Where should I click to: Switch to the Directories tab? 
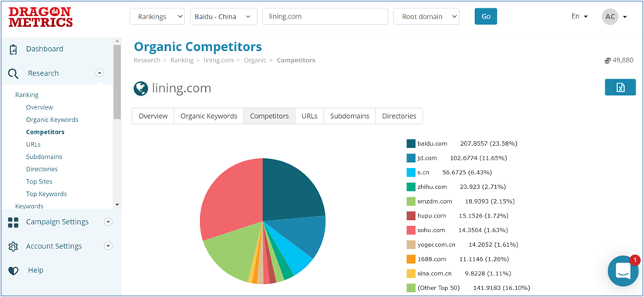[400, 116]
